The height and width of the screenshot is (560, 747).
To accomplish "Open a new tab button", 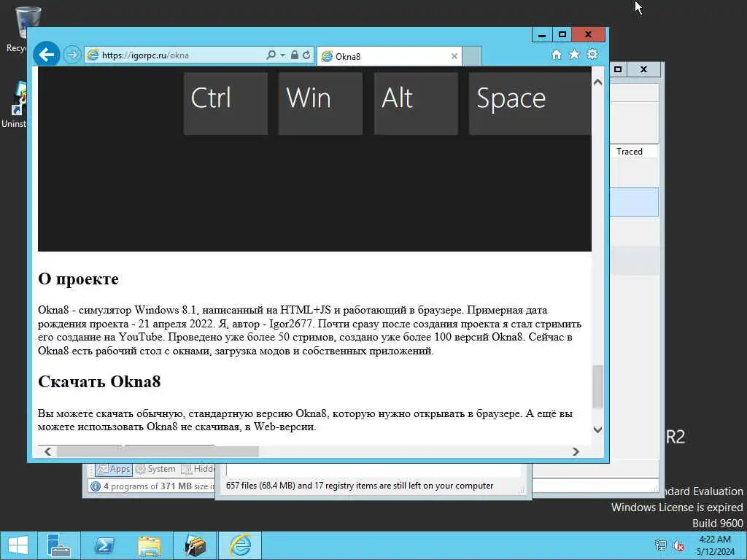I will pos(472,56).
